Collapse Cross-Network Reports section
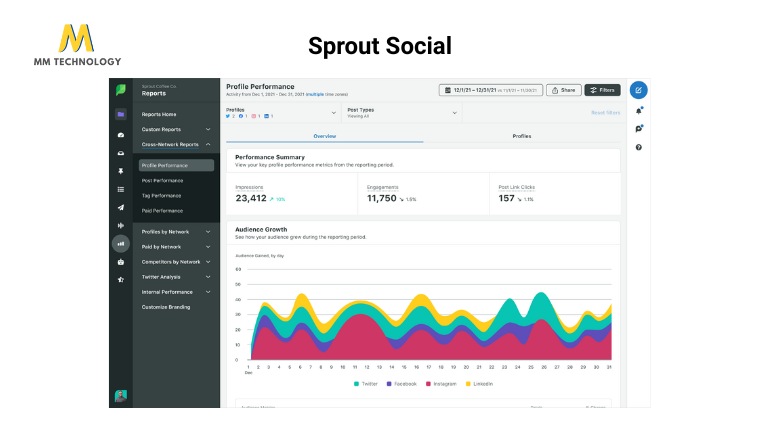The image size is (760, 430). [x=176, y=144]
